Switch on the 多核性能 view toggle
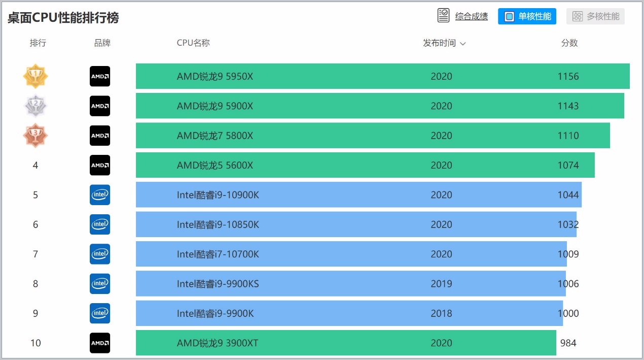Image resolution: width=644 pixels, height=360 pixels. pos(595,16)
